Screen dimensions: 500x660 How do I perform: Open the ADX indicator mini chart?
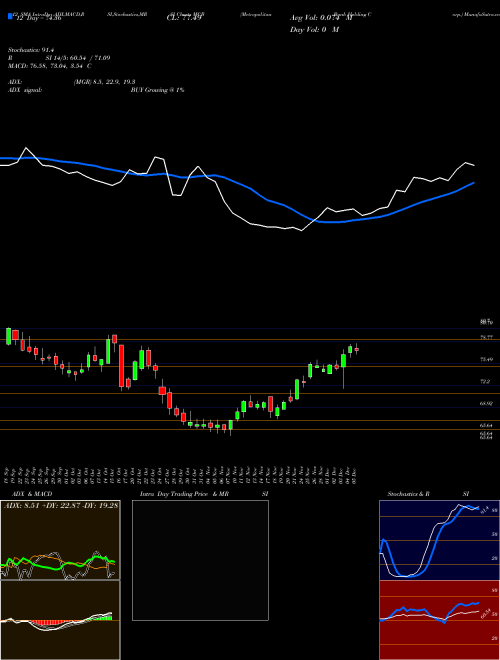click(60, 540)
